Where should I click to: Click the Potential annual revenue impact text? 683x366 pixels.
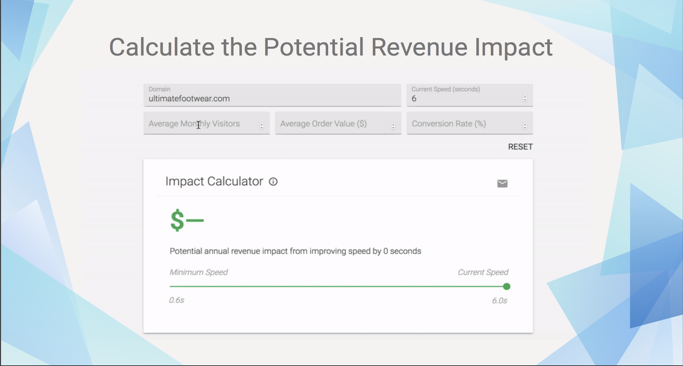tap(295, 251)
